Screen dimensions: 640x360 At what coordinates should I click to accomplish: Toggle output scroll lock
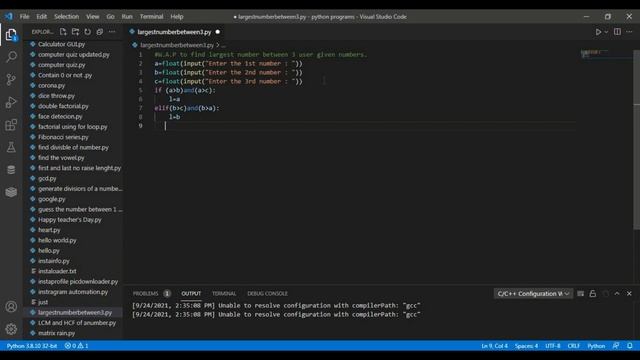(x=593, y=293)
